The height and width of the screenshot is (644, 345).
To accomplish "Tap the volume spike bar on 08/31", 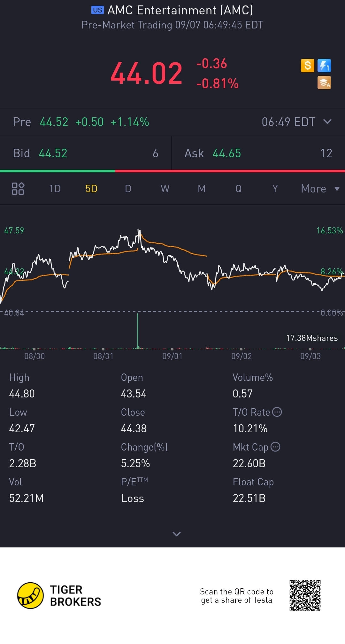I will coord(138,331).
